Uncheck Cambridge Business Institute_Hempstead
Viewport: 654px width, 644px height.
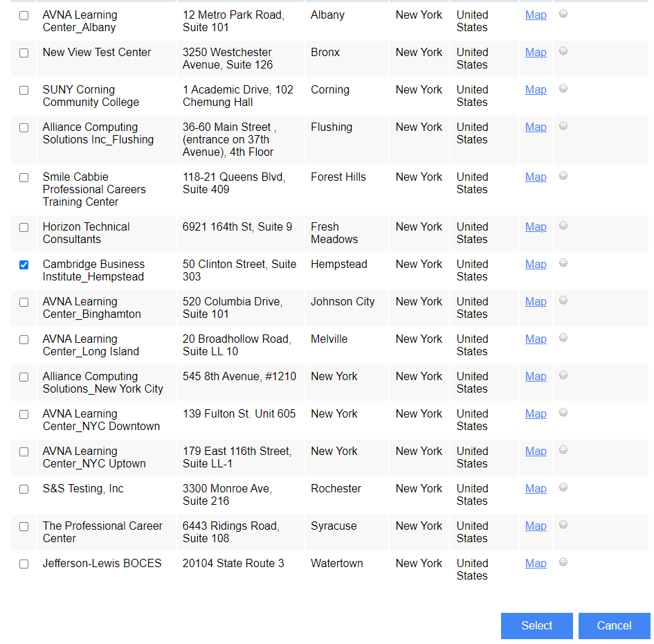point(24,265)
